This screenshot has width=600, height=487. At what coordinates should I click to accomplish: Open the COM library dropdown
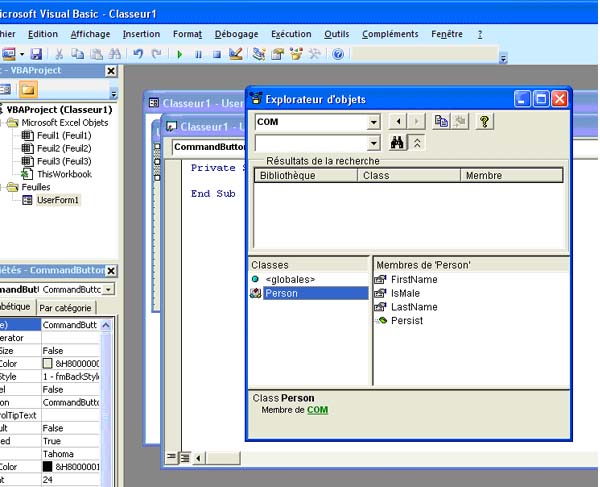373,122
